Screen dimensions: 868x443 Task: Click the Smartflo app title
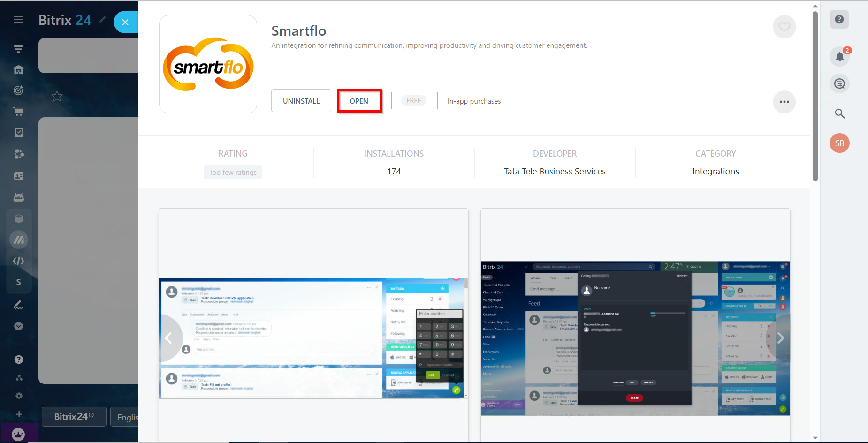click(299, 31)
